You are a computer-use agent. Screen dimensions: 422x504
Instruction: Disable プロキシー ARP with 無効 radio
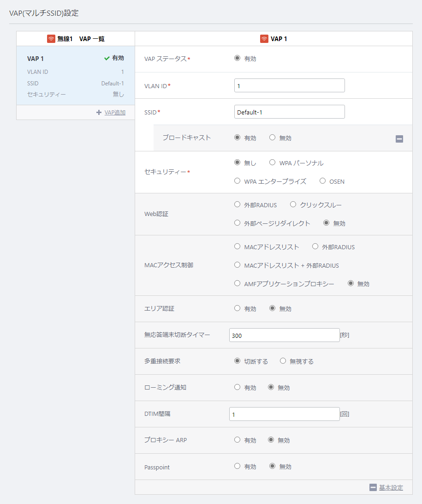coord(271,440)
